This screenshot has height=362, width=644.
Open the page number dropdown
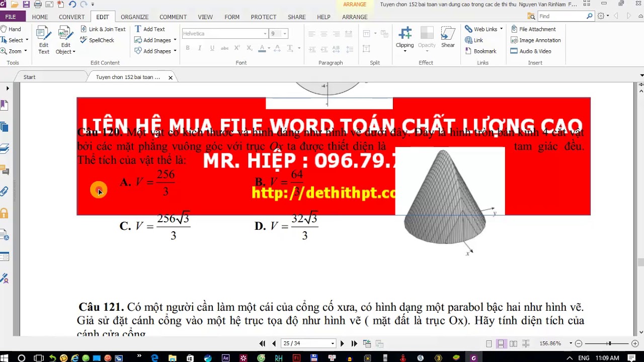pyautogui.click(x=333, y=343)
